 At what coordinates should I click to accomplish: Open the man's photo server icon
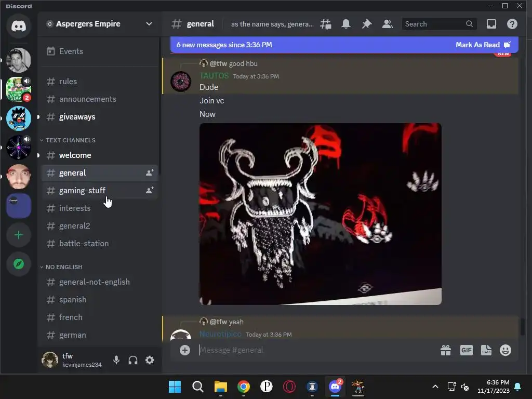click(x=19, y=60)
